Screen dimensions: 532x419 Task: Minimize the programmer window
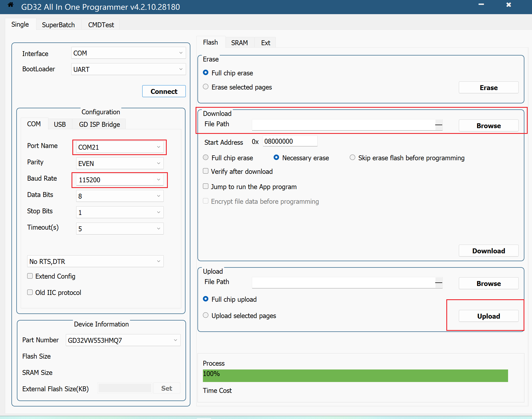pyautogui.click(x=481, y=5)
